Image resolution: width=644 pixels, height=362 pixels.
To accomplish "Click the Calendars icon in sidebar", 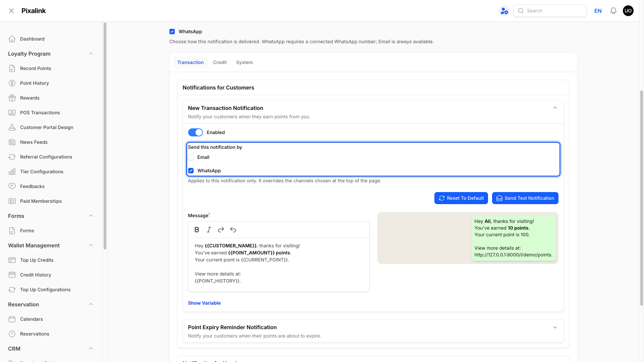I will pyautogui.click(x=12, y=319).
